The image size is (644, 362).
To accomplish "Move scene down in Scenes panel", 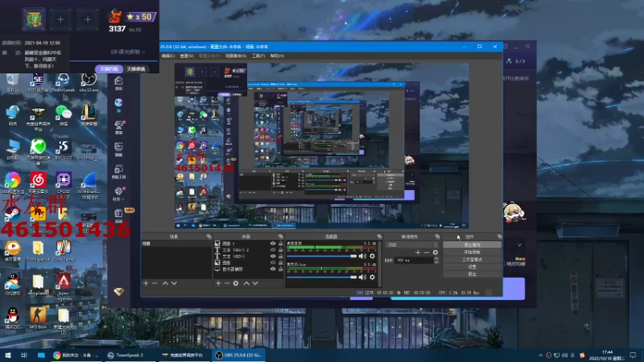I will coord(174,283).
